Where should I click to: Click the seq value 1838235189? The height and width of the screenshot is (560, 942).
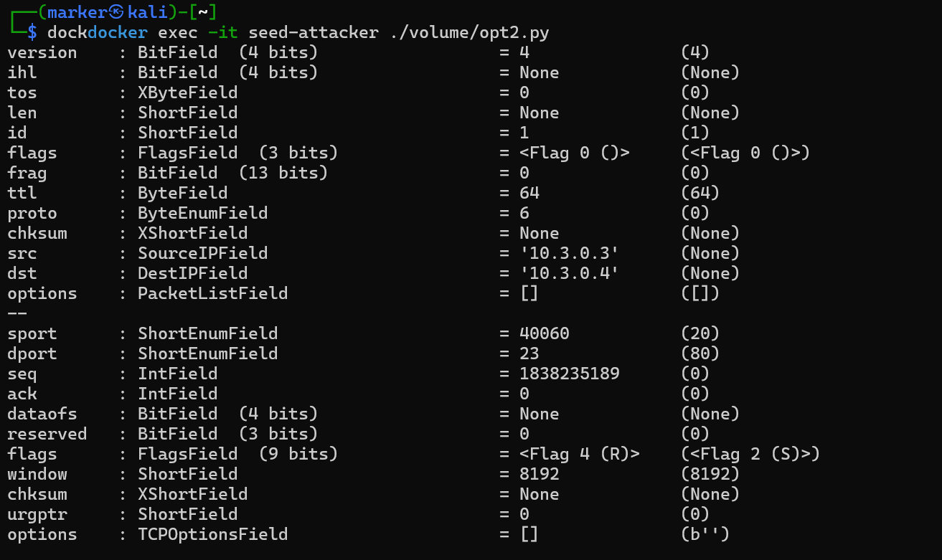569,374
